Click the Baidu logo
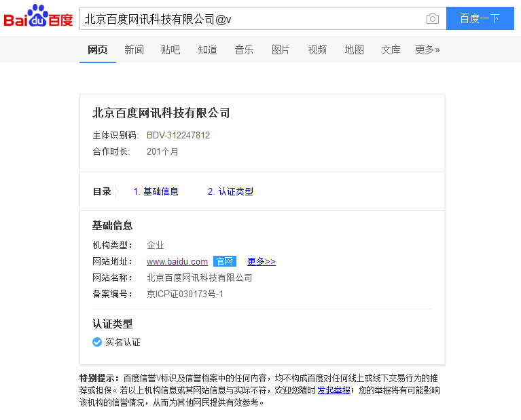This screenshot has height=420, width=521. click(x=38, y=16)
